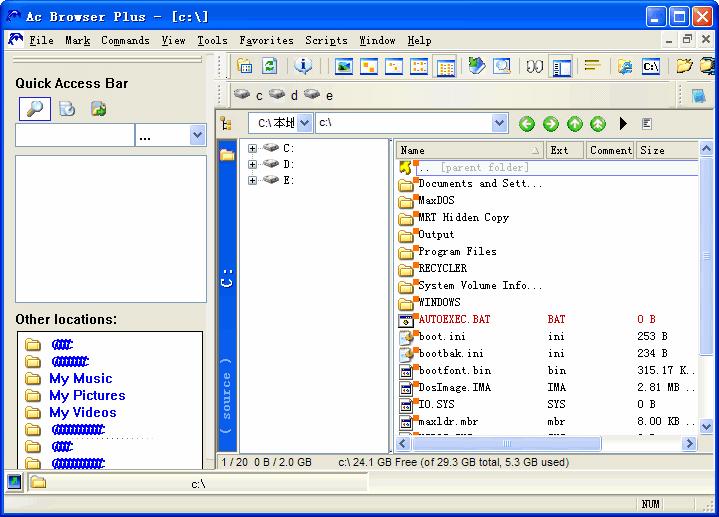
Task: Toggle the thumbnail picture view button
Action: click(344, 67)
